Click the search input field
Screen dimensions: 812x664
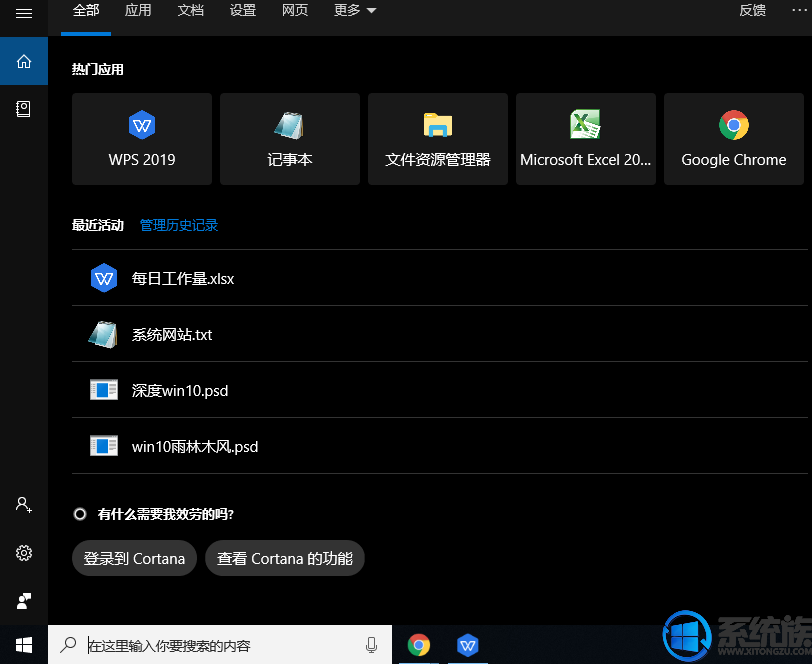[220, 645]
